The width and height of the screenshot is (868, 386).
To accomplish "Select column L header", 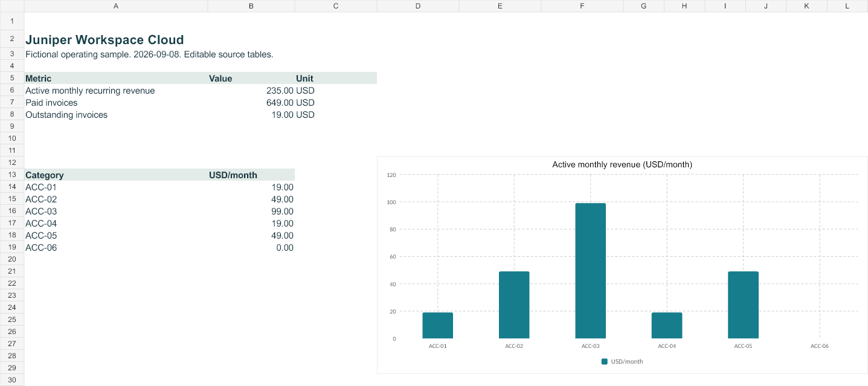I will pos(847,6).
